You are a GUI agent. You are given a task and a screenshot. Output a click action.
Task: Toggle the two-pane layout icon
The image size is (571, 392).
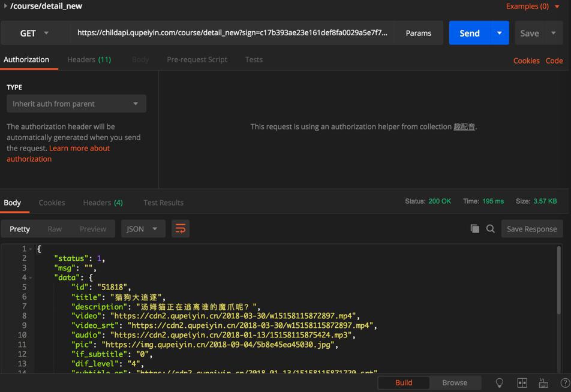(522, 382)
